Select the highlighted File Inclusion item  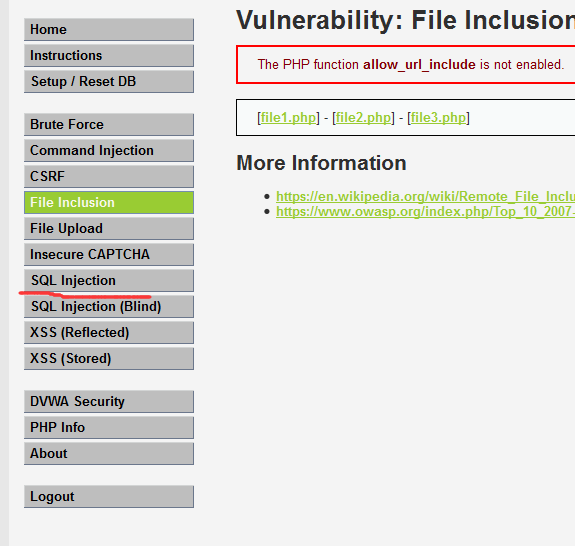point(109,202)
